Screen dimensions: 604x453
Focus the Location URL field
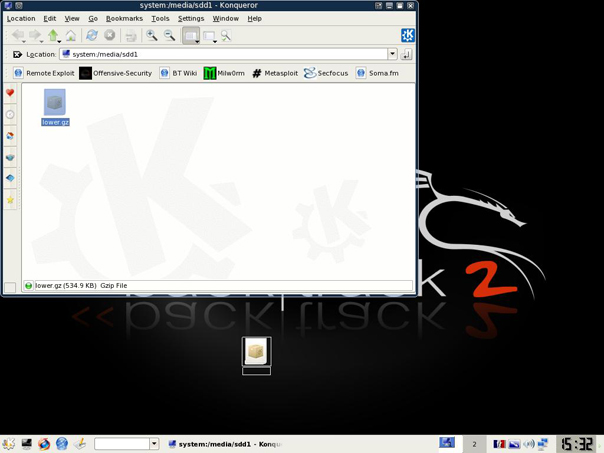pyautogui.click(x=223, y=54)
